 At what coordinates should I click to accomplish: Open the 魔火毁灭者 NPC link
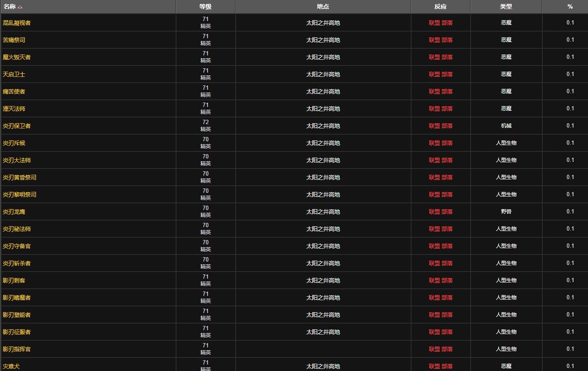(x=17, y=57)
